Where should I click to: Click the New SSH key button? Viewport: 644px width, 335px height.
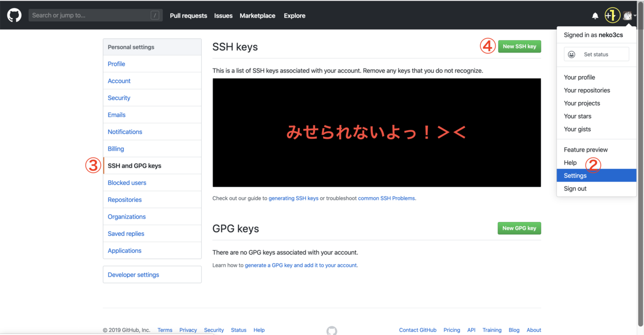pos(519,47)
